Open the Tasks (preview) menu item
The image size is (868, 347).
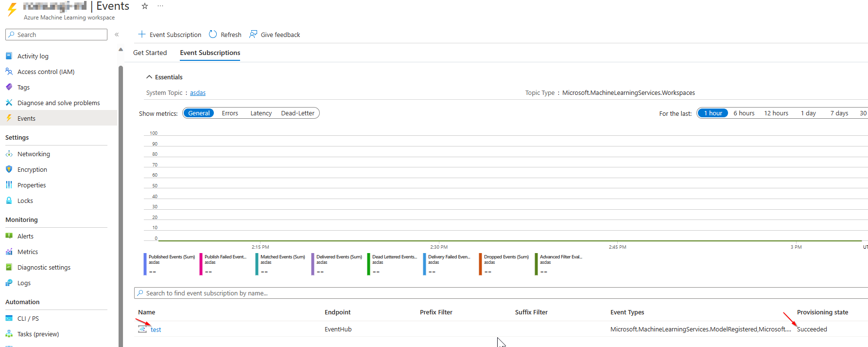[38, 334]
